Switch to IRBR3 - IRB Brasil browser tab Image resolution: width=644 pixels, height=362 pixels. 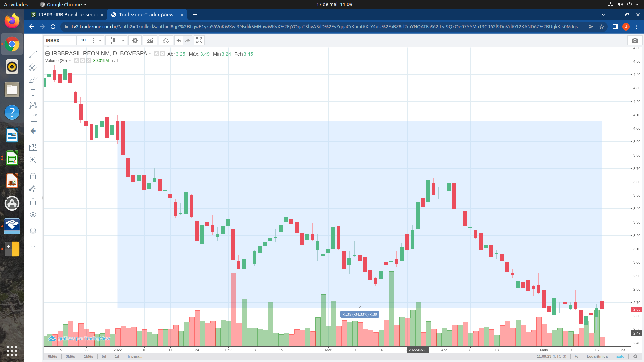click(x=67, y=15)
